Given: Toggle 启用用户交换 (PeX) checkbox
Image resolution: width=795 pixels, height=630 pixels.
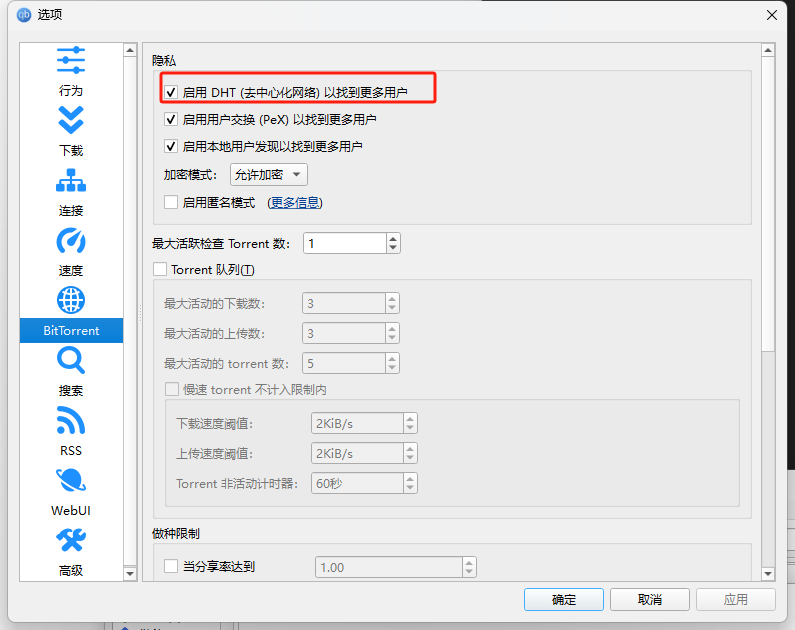Looking at the screenshot, I should point(171,120).
